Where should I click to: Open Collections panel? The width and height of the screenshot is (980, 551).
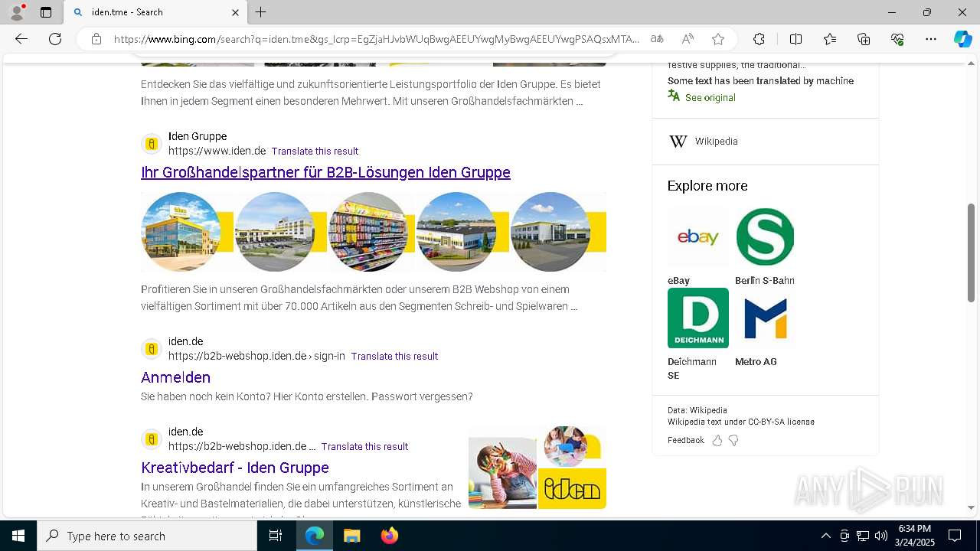click(864, 39)
